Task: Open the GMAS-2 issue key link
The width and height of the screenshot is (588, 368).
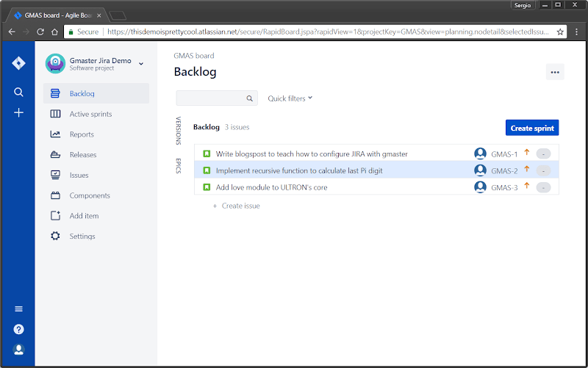Action: [504, 171]
